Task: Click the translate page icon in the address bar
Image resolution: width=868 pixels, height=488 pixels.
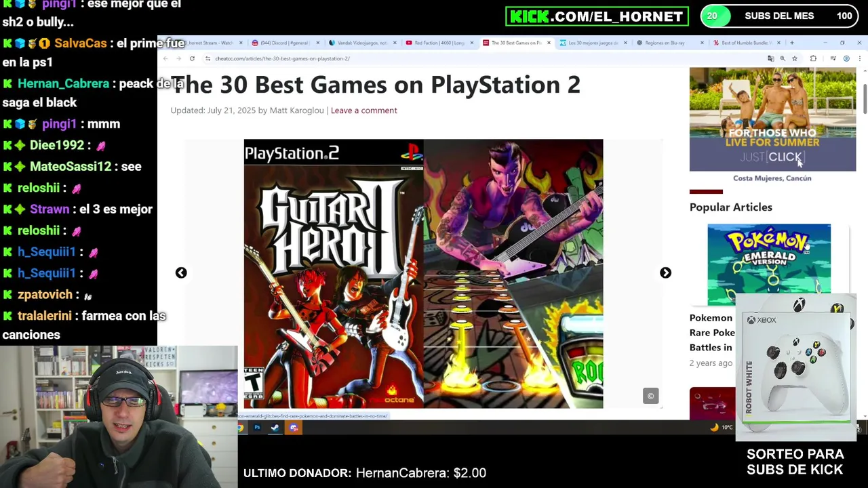Action: [770, 59]
